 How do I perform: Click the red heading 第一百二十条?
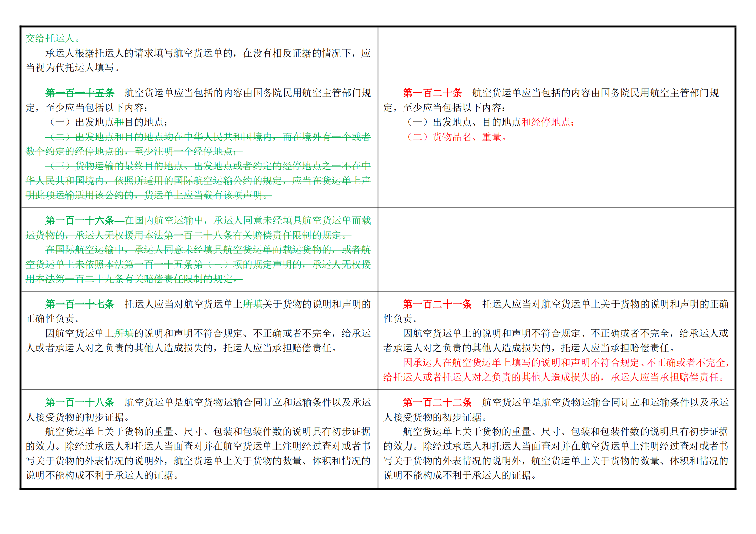click(x=432, y=93)
